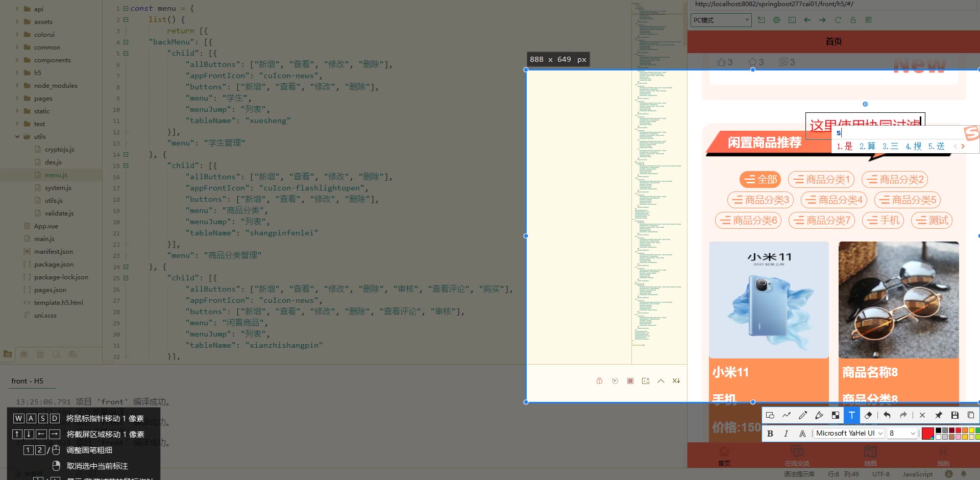Viewport: 980px width, 480px height.
Task: Refresh the preview browser page
Action: [x=838, y=20]
